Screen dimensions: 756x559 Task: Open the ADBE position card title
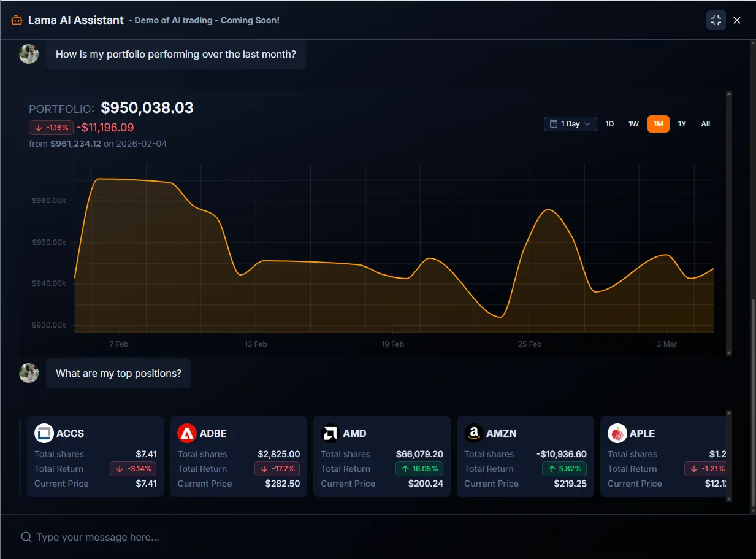click(213, 433)
